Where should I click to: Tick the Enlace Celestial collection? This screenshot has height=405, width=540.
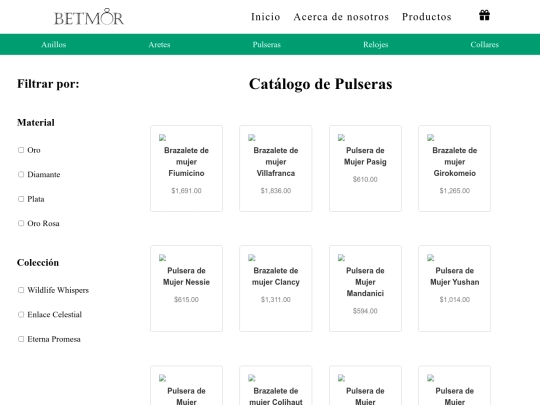point(21,314)
